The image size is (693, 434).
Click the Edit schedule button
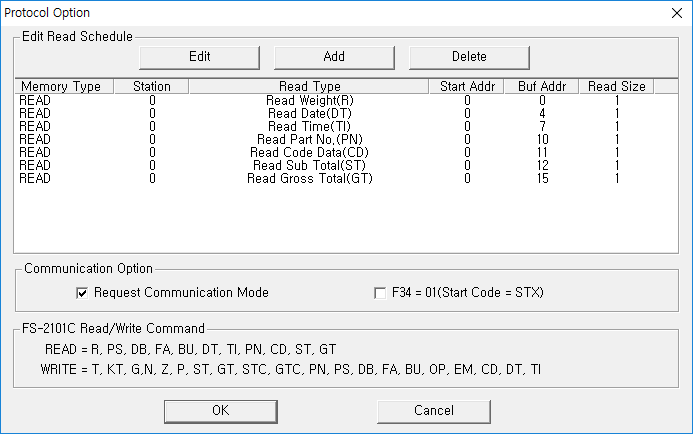199,57
